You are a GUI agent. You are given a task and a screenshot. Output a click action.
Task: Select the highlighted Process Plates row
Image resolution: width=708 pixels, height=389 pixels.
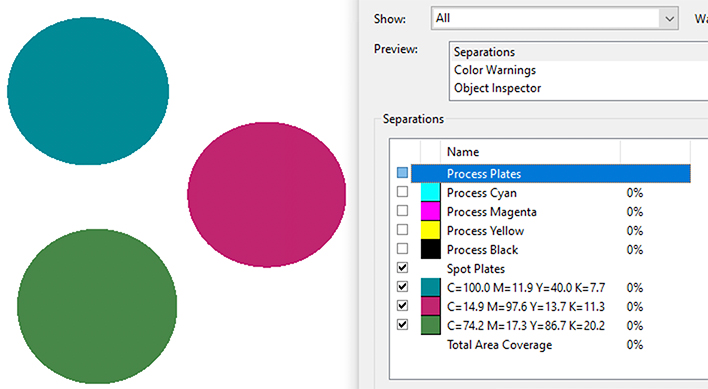coord(551,174)
